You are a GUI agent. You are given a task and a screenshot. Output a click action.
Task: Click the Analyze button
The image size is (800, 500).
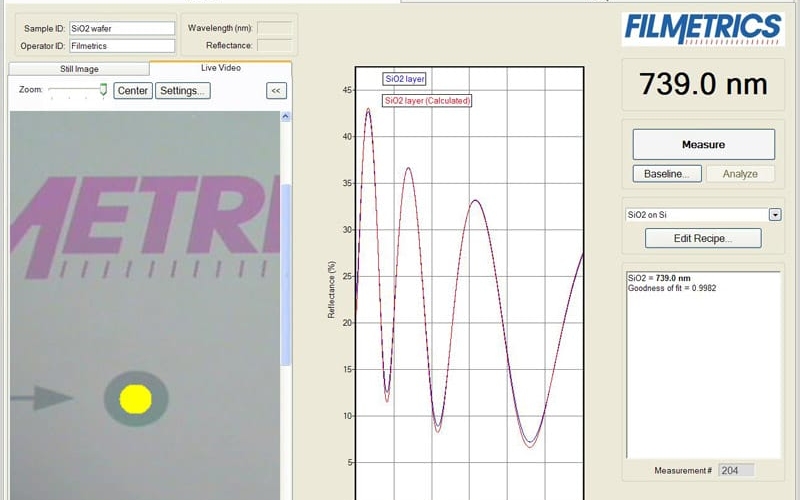[740, 174]
